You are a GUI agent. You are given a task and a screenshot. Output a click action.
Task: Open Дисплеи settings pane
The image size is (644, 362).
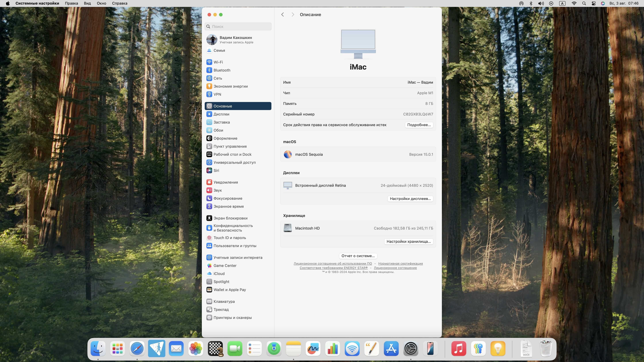(238, 114)
